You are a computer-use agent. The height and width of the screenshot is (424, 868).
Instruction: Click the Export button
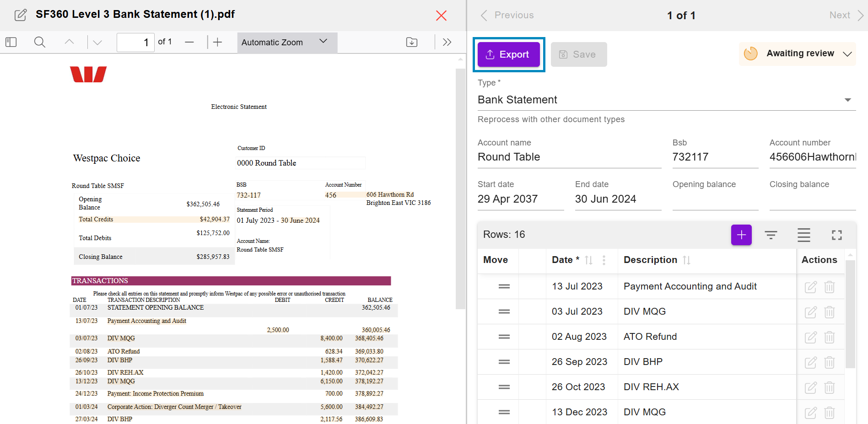509,54
